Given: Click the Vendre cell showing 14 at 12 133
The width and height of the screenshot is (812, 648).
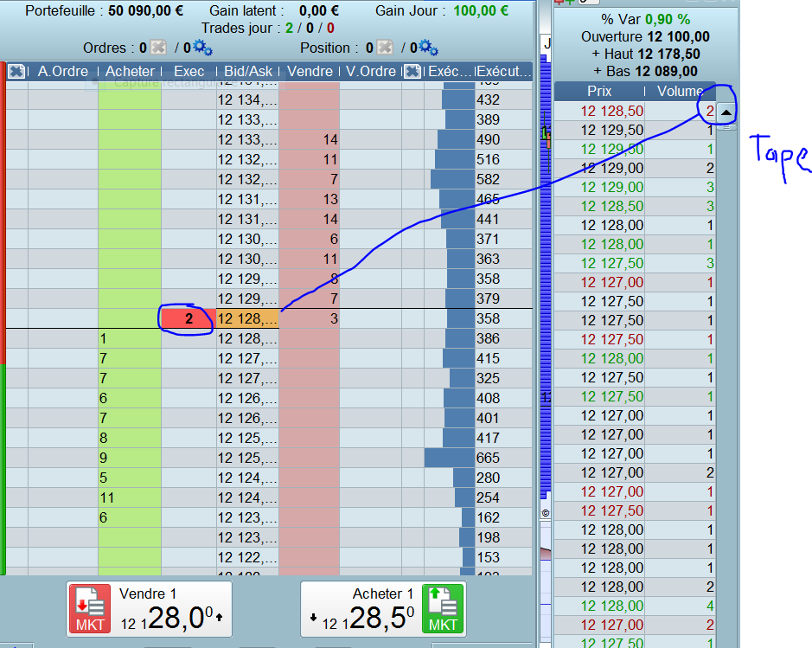Looking at the screenshot, I should point(309,140).
